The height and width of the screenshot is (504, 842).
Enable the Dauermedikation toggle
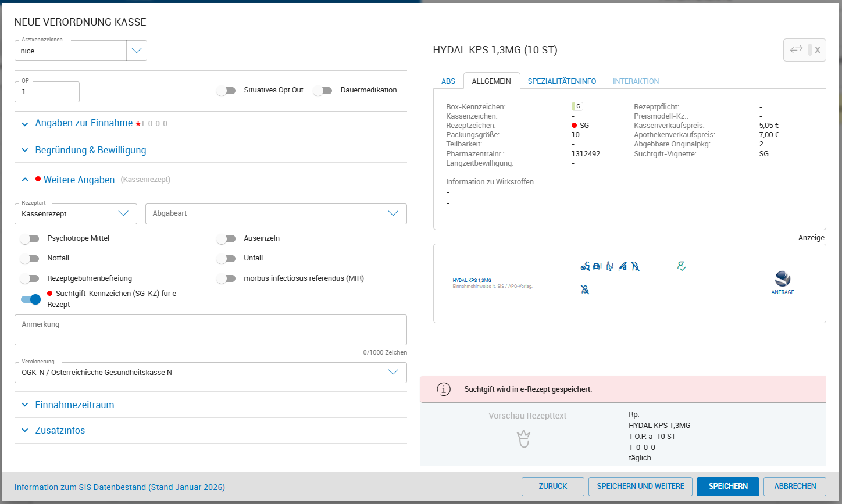[323, 91]
